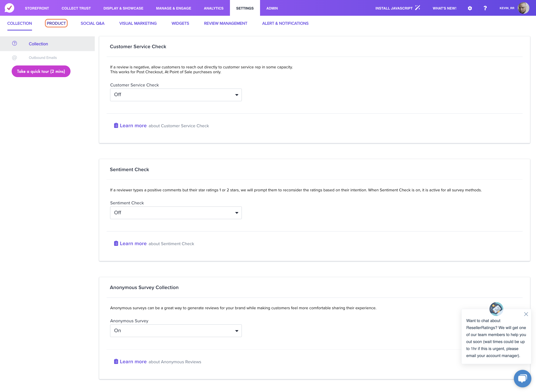The image size is (536, 392).
Task: Click the chat agent avatar illustration
Action: point(496,309)
